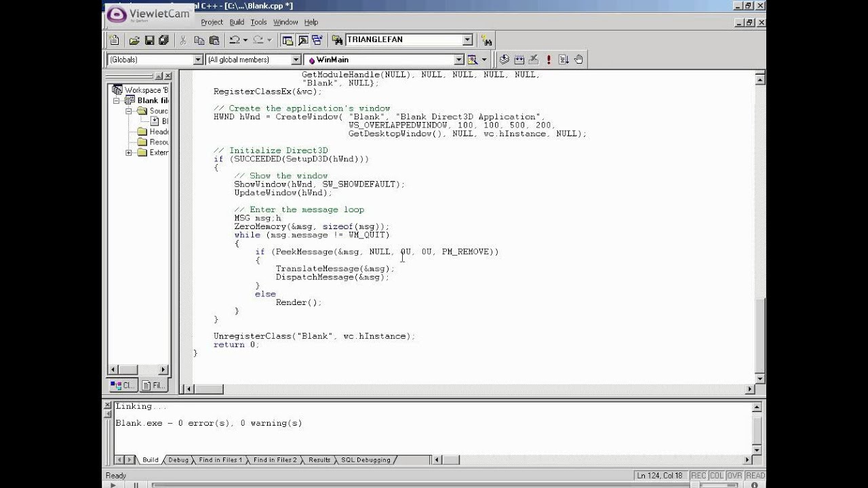Open the WinMain members dropdown

click(458, 60)
